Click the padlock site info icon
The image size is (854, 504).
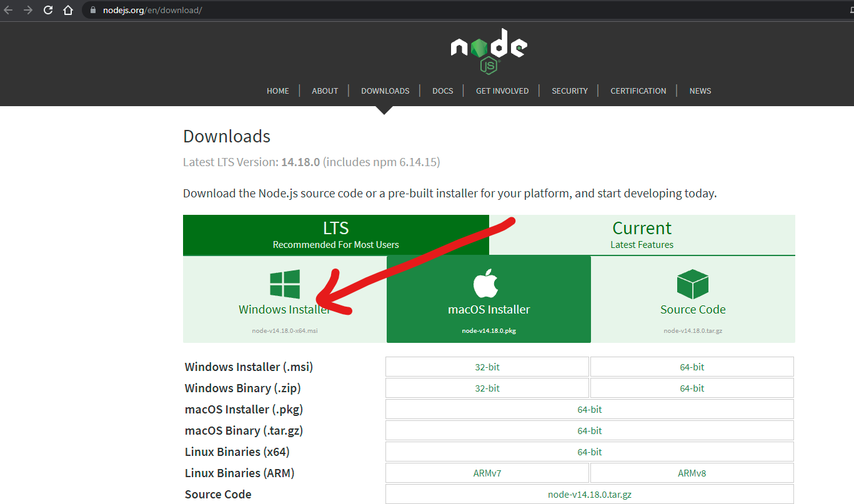tap(93, 11)
